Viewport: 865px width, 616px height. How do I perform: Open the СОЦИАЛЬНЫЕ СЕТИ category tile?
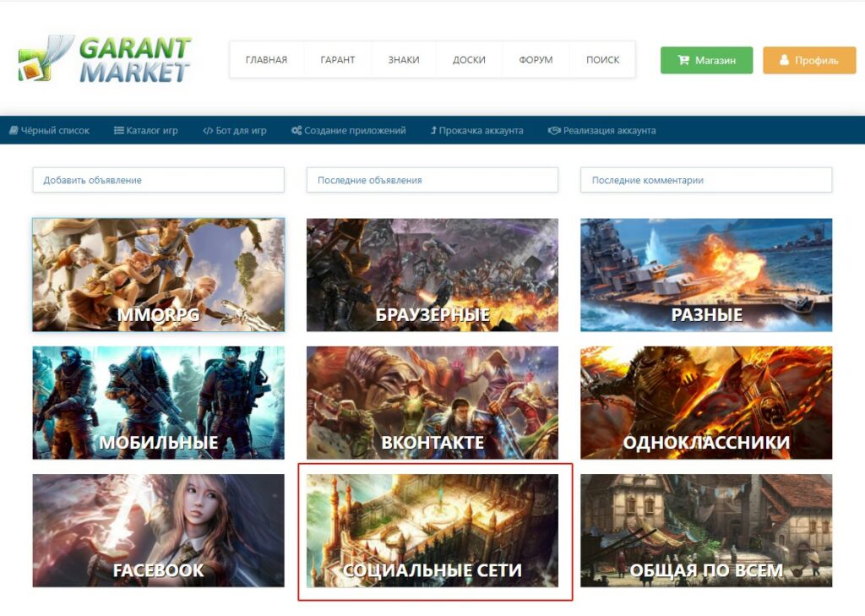tap(432, 531)
